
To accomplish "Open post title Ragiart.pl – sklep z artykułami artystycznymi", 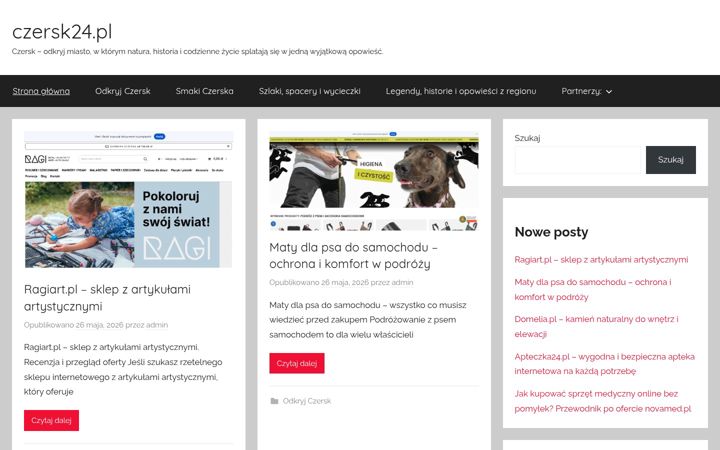I will pos(107,298).
